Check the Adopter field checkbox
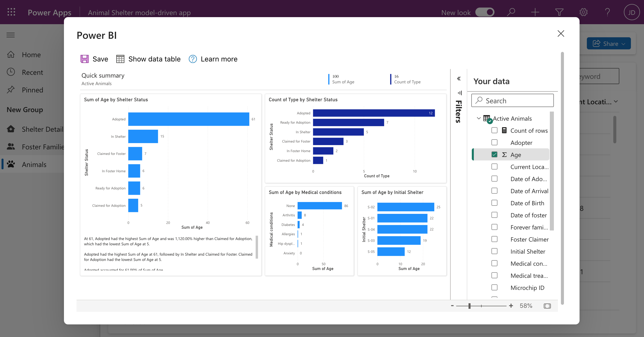The height and width of the screenshot is (337, 644). pyautogui.click(x=494, y=143)
